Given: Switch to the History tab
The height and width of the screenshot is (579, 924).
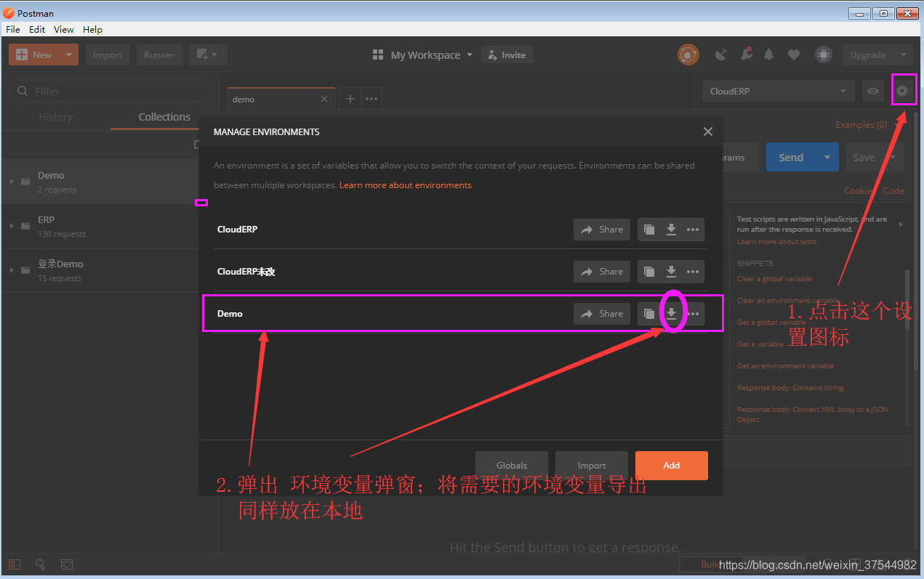Looking at the screenshot, I should click(x=56, y=117).
